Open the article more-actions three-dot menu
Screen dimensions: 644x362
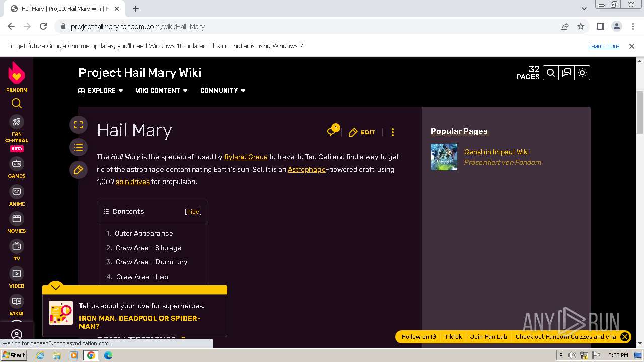point(393,132)
